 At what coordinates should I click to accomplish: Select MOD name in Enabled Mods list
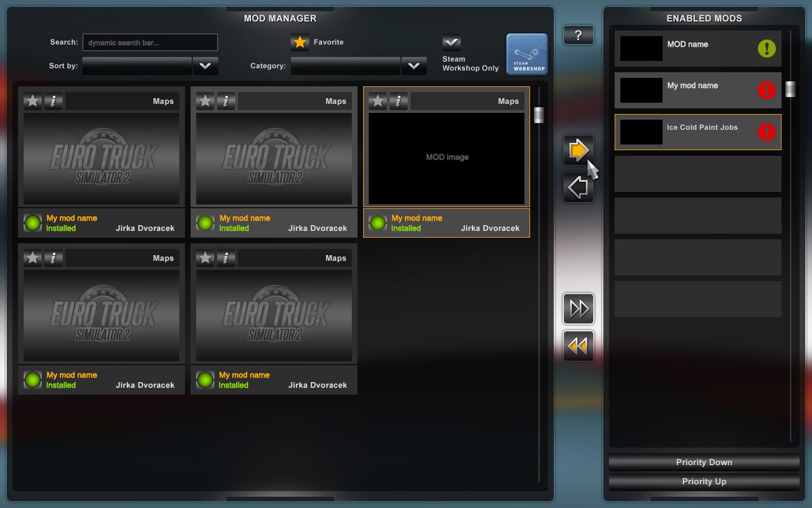(698, 49)
